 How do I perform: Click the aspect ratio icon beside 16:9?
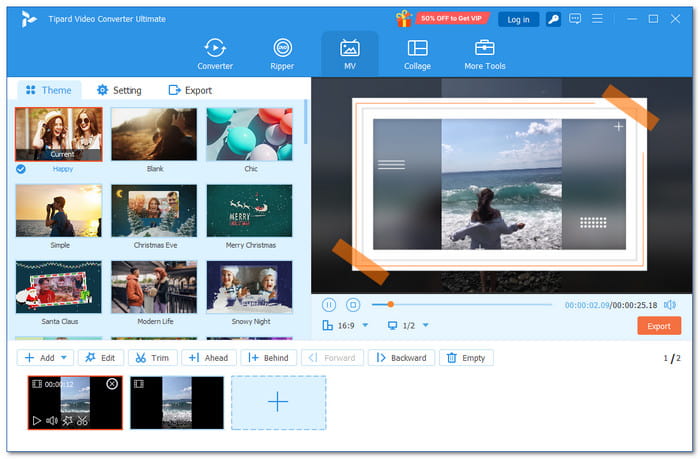328,325
